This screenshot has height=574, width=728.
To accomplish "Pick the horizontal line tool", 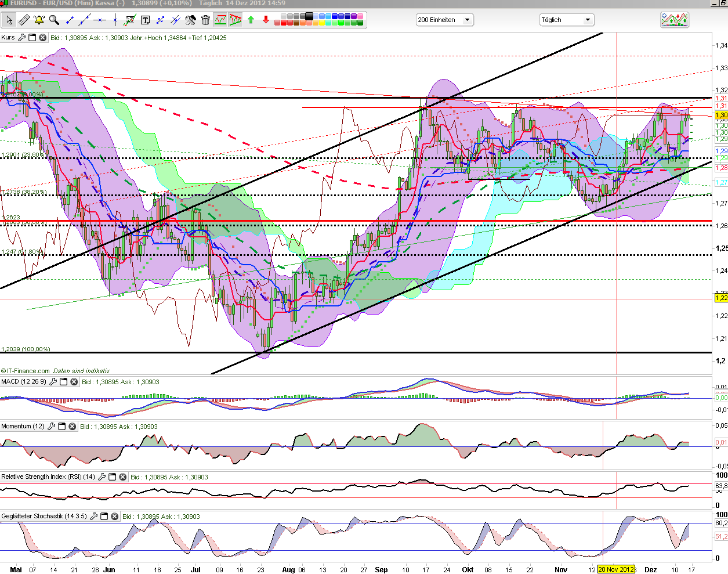I will pos(100,20).
